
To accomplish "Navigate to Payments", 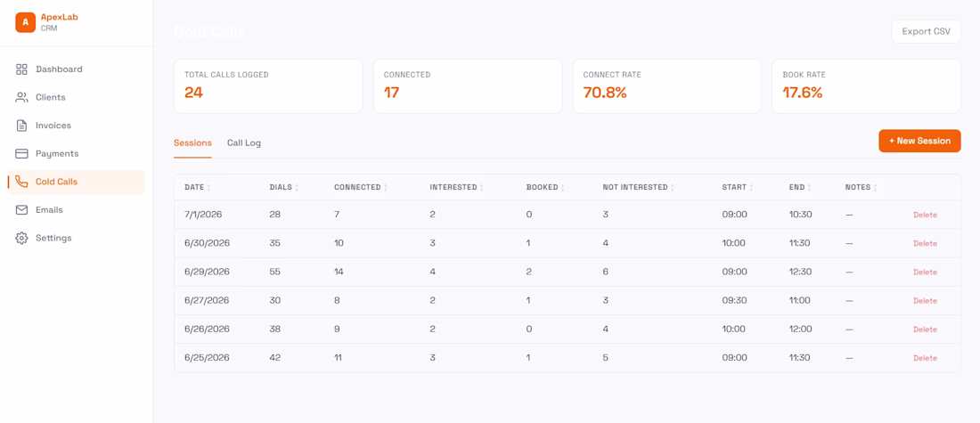I will tap(77, 154).
